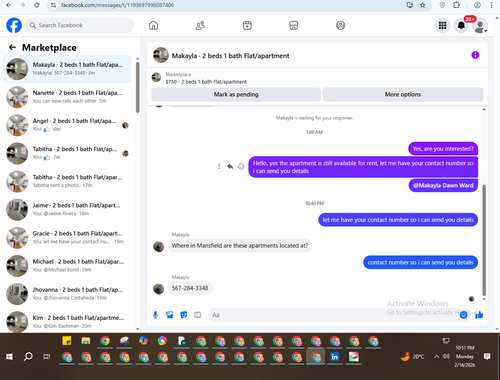Screen dimensions: 500x380
Task: Open the Windows notification center icon
Action: pyautogui.click(x=487, y=357)
